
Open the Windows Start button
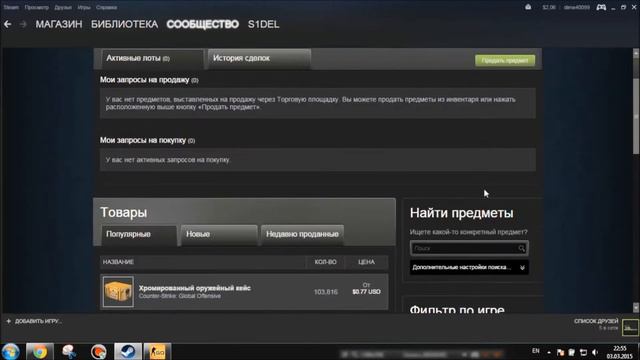pos(10,351)
